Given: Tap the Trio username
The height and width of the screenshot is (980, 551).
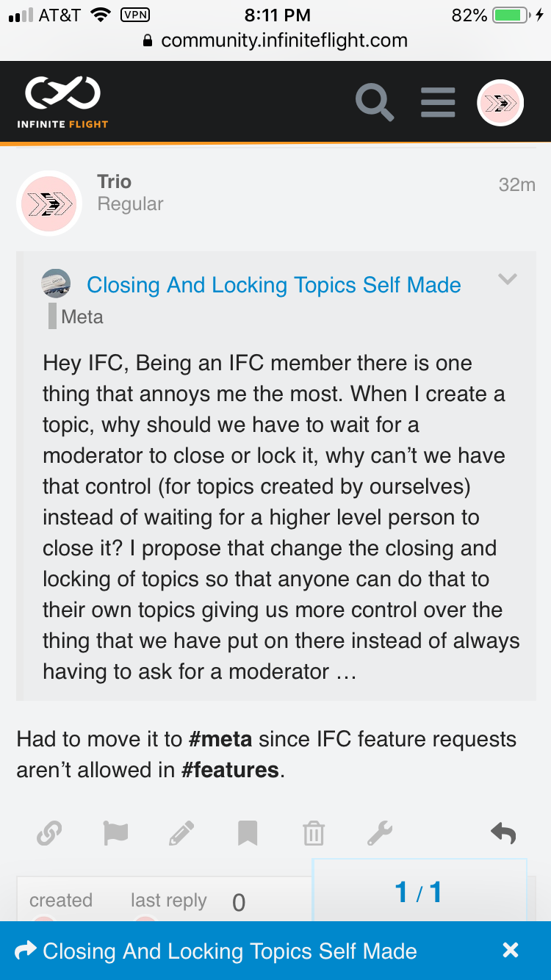Looking at the screenshot, I should click(114, 181).
